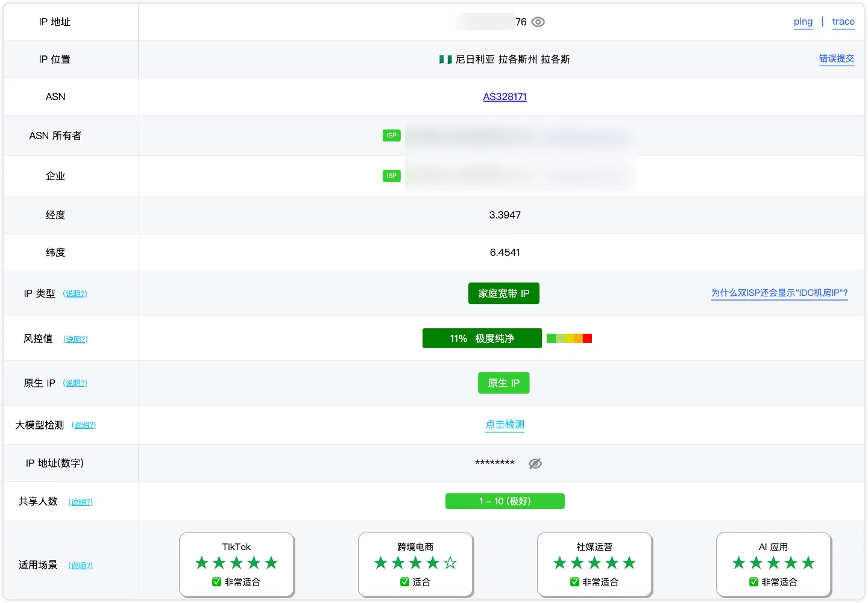Click the green check in TikTok card
This screenshot has width=868, height=603.
point(216,582)
